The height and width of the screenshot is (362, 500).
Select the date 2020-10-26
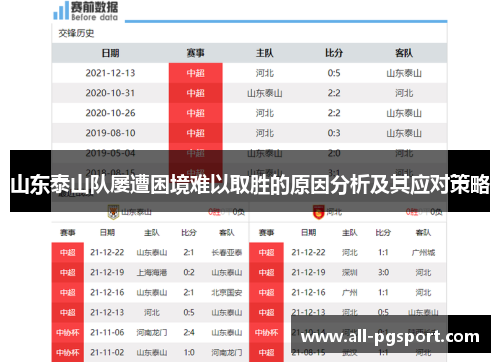pyautogui.click(x=110, y=113)
